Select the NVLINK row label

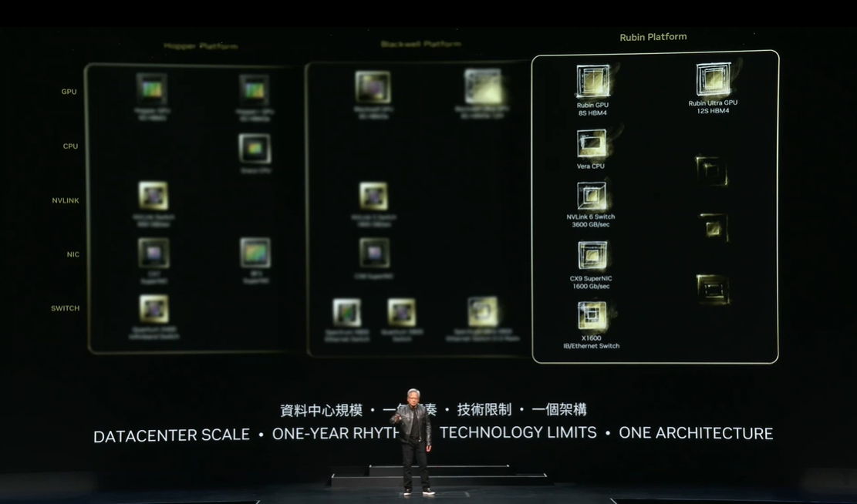(x=66, y=200)
